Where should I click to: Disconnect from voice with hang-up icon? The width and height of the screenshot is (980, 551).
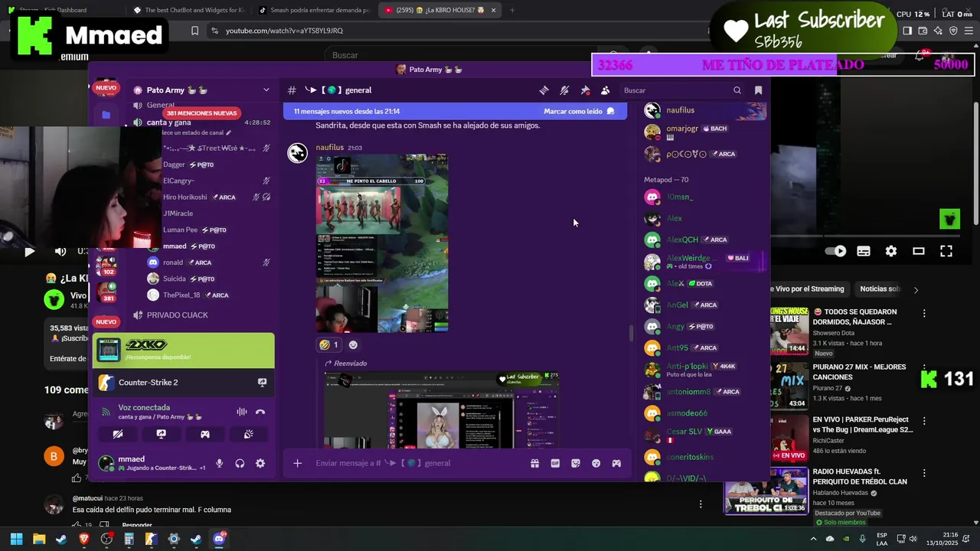[x=260, y=412]
